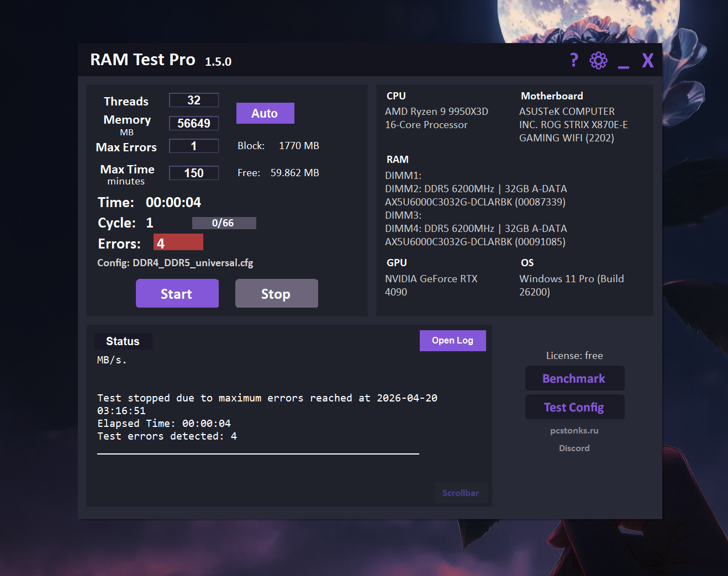Click the ASUSTeK ROG STRIX motherboard text
The width and height of the screenshot is (728, 576).
pyautogui.click(x=573, y=125)
